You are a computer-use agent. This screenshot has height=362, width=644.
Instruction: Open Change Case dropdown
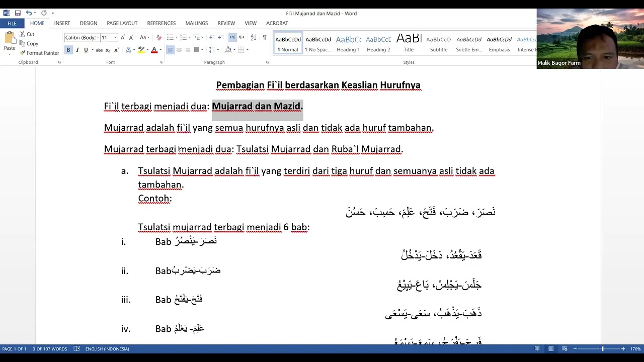pos(144,37)
